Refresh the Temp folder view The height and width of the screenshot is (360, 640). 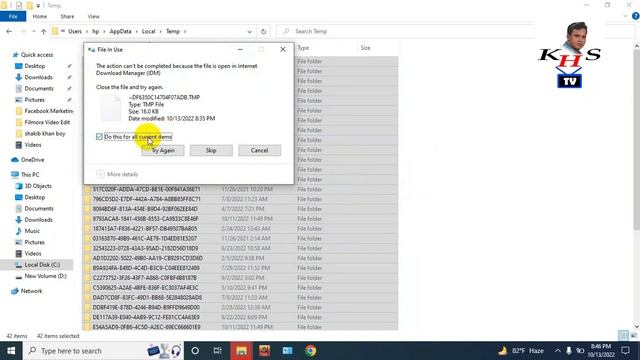[264, 31]
